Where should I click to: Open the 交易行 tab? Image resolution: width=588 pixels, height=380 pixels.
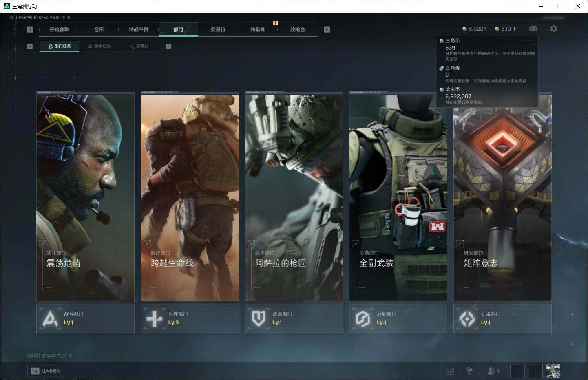(x=218, y=29)
